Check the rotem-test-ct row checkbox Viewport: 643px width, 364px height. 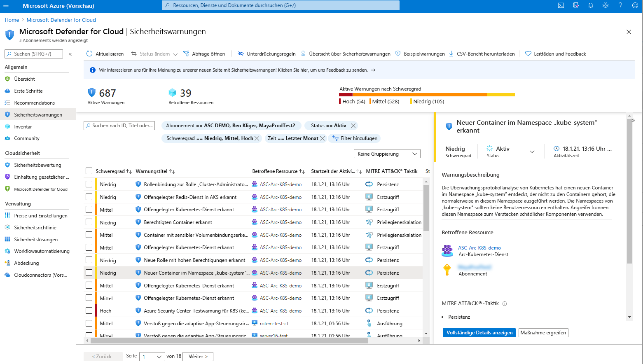point(89,323)
